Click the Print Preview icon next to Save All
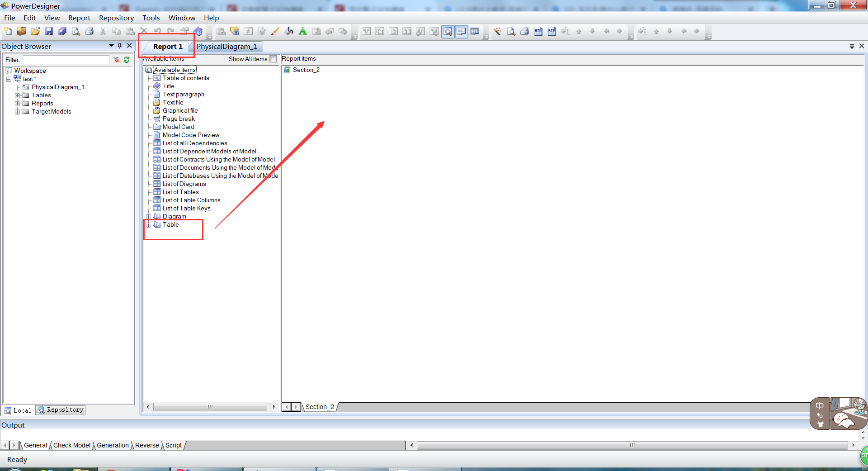Screen dimensions: 868x471 click(76, 31)
